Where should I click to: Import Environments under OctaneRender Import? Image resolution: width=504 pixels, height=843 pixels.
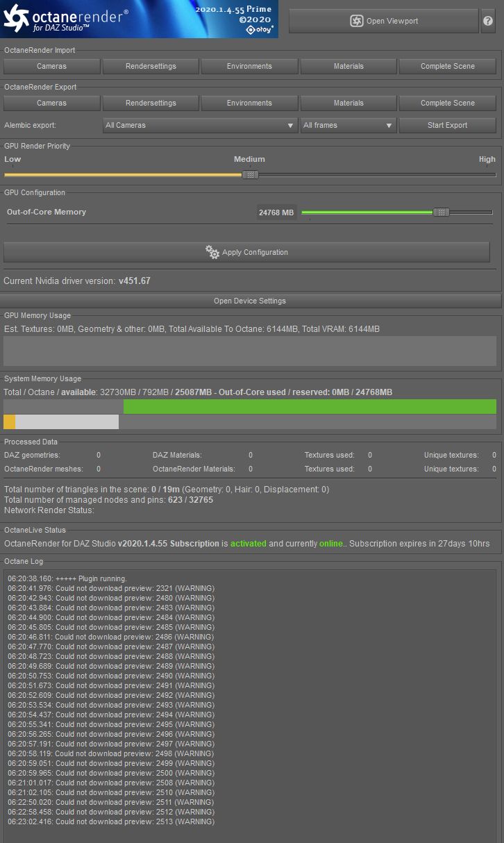click(249, 66)
